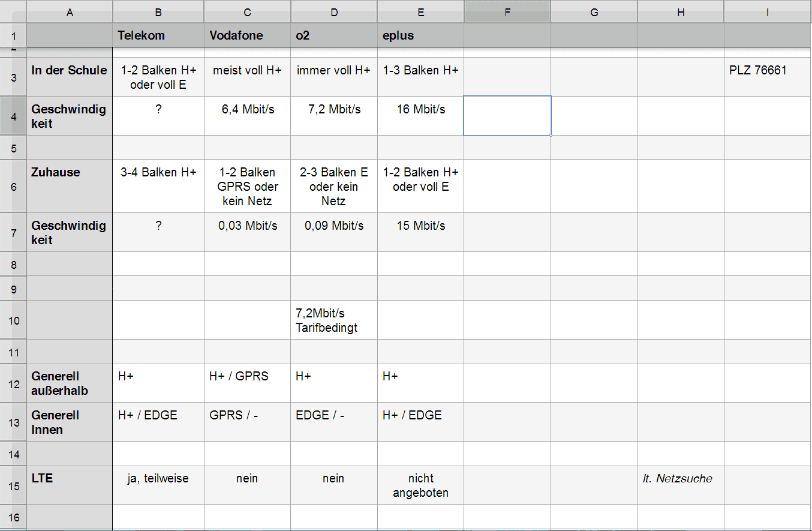Select the 'ja, teilweise' cell

[158, 485]
